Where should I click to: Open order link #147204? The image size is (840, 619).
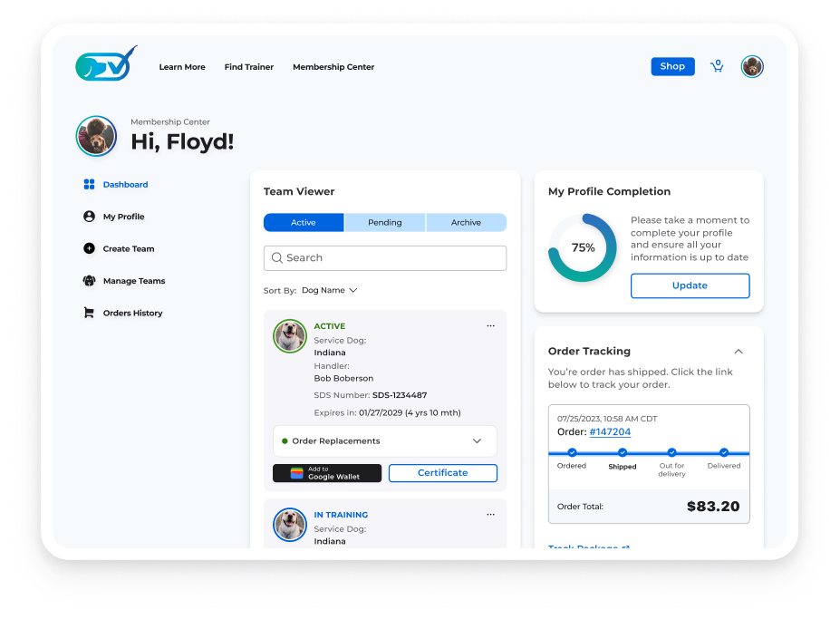pos(610,432)
